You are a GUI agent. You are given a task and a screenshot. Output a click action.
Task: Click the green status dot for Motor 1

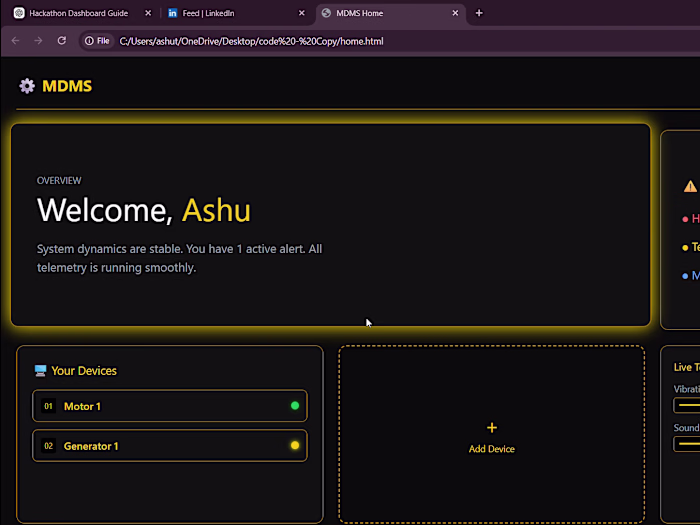pos(295,405)
